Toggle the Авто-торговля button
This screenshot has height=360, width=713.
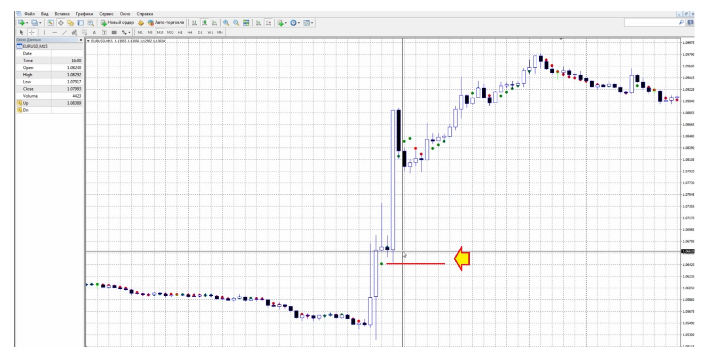click(x=166, y=23)
